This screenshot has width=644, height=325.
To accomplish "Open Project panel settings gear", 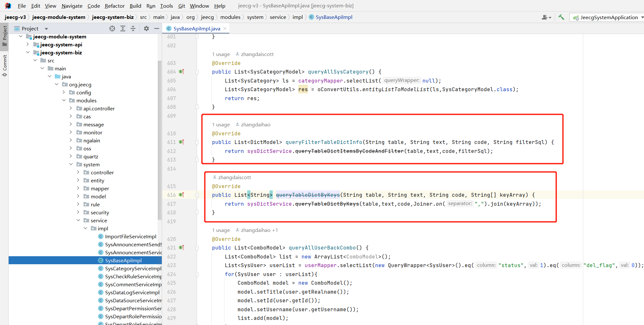I will (146, 28).
